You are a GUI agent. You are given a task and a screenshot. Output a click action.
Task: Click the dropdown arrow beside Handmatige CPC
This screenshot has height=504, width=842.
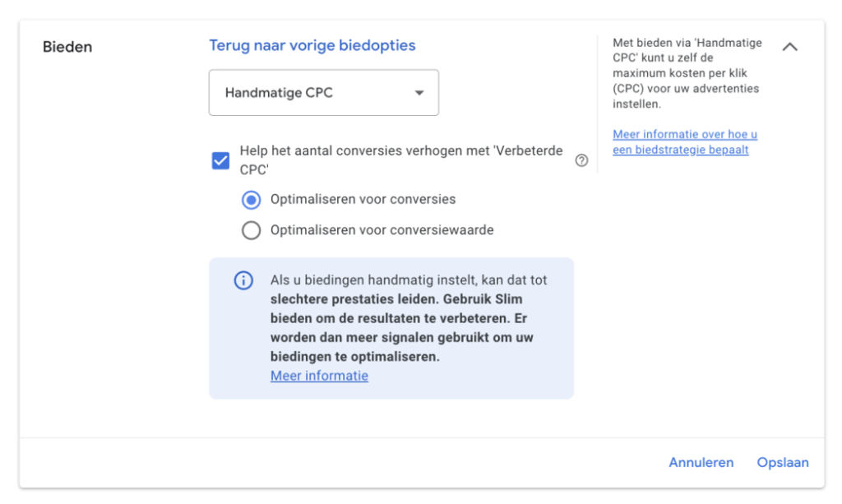pos(419,93)
